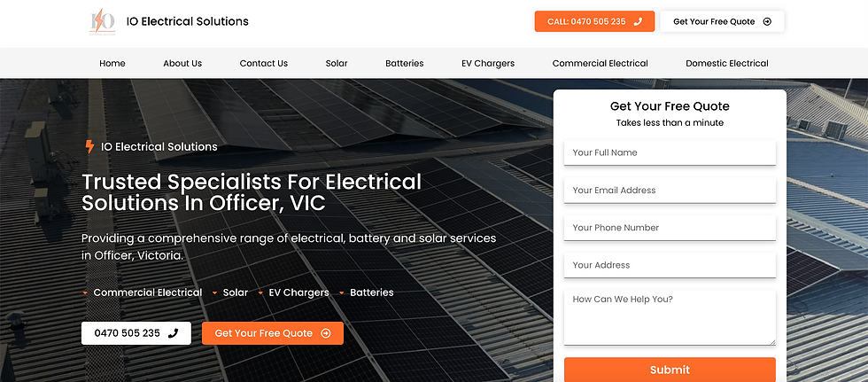The height and width of the screenshot is (382, 868).
Task: Open Domestic Electrical menu item
Action: coord(727,63)
